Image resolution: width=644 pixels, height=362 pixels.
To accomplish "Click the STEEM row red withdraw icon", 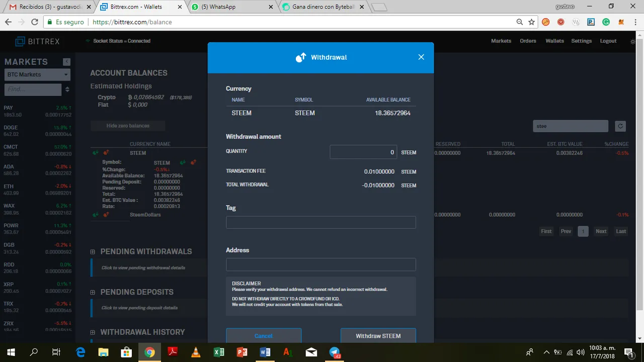I will coord(106,152).
